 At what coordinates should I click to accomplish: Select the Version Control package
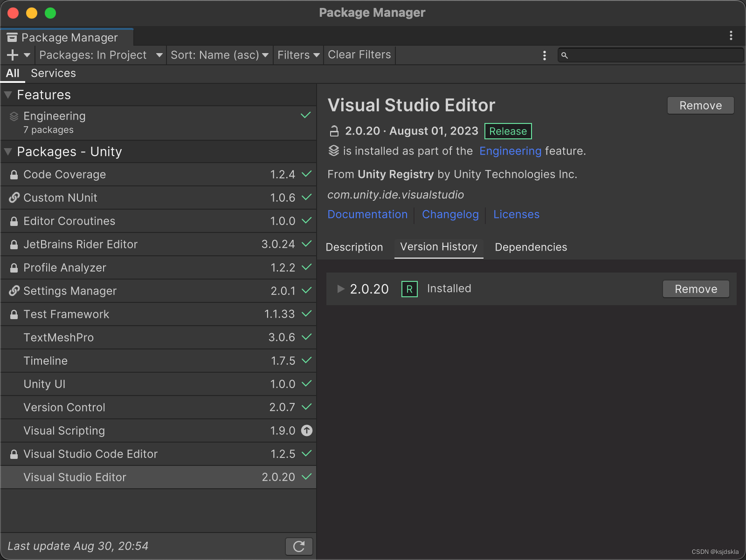159,407
